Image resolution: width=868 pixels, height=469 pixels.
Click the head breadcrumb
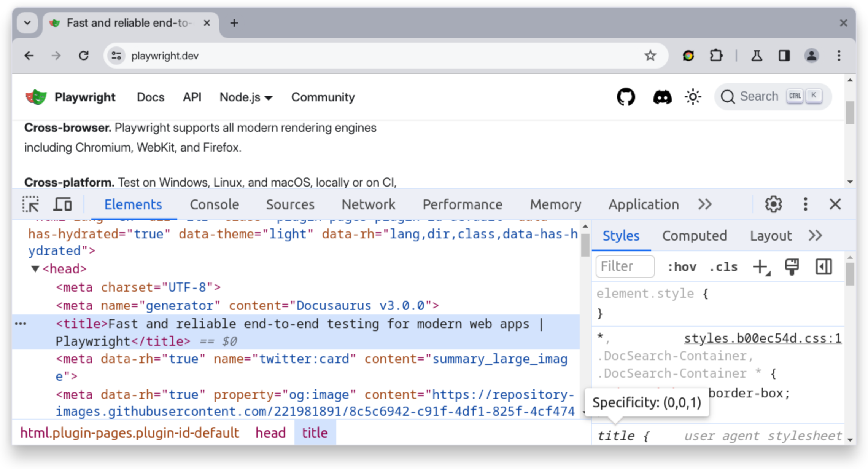[x=270, y=433]
